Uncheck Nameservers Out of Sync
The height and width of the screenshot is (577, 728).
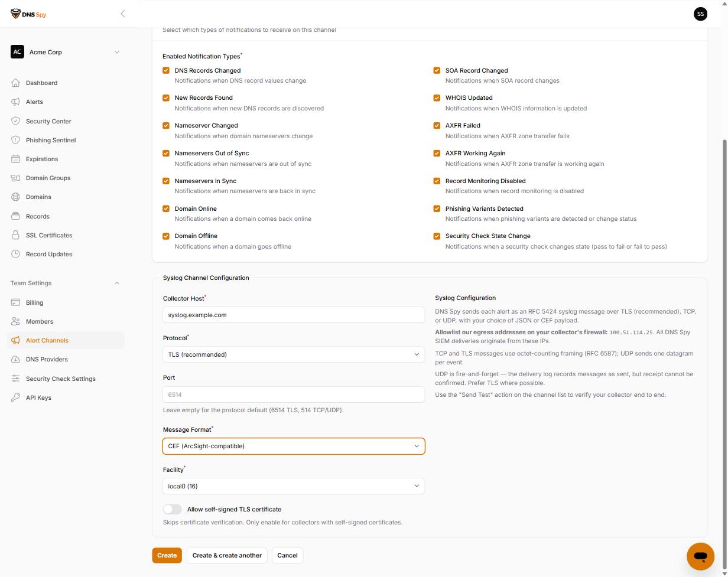[166, 153]
